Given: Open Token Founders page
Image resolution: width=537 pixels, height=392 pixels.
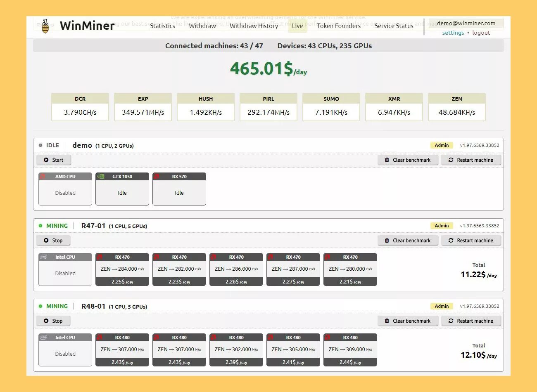Looking at the screenshot, I should coord(339,26).
